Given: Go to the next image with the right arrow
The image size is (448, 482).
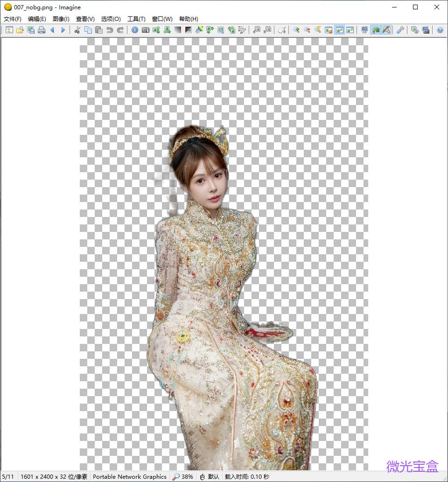Looking at the screenshot, I should pyautogui.click(x=63, y=30).
